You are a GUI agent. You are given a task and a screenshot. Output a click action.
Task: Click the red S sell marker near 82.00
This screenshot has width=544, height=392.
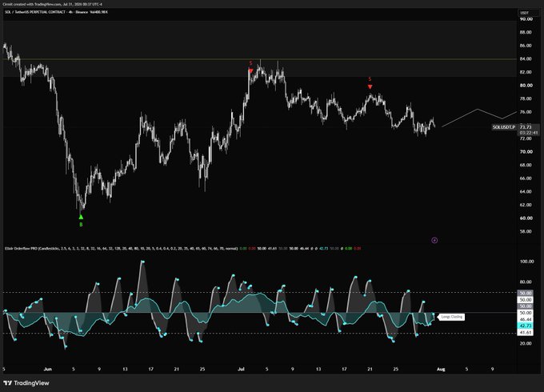[251, 68]
